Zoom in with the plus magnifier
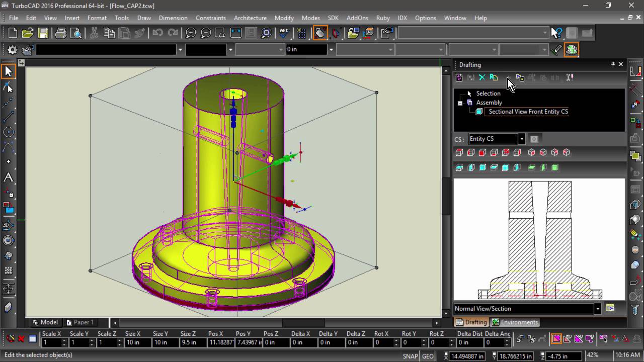 point(191,33)
